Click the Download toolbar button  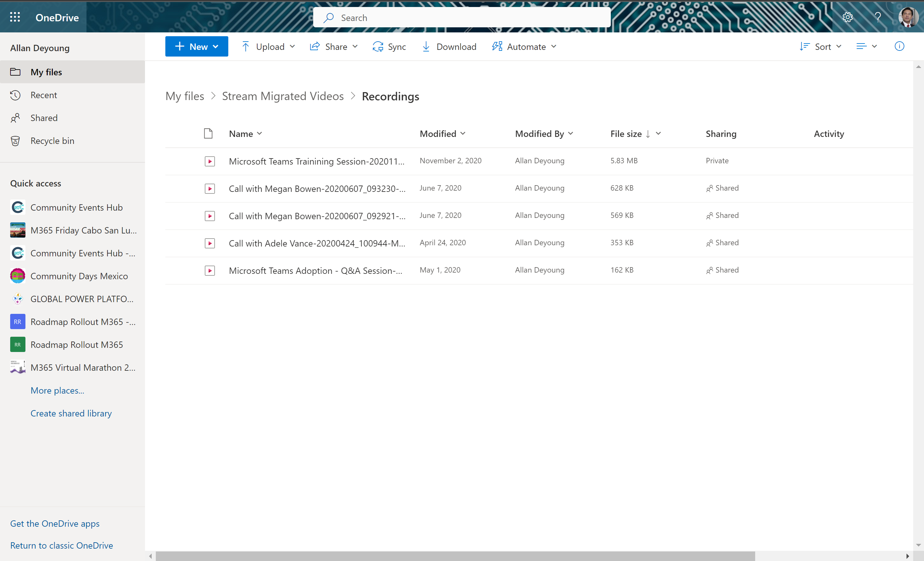(449, 46)
